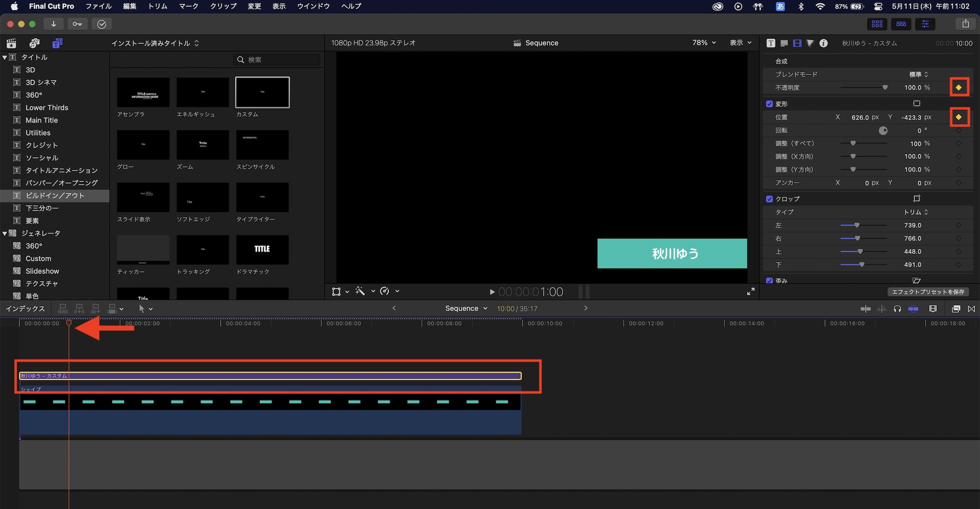Viewport: 980px width, 509px height.
Task: Open the keyword editor key icon
Action: point(77,24)
